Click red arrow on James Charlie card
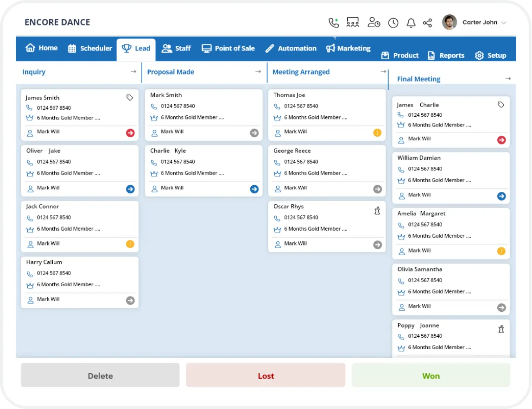 tap(501, 140)
